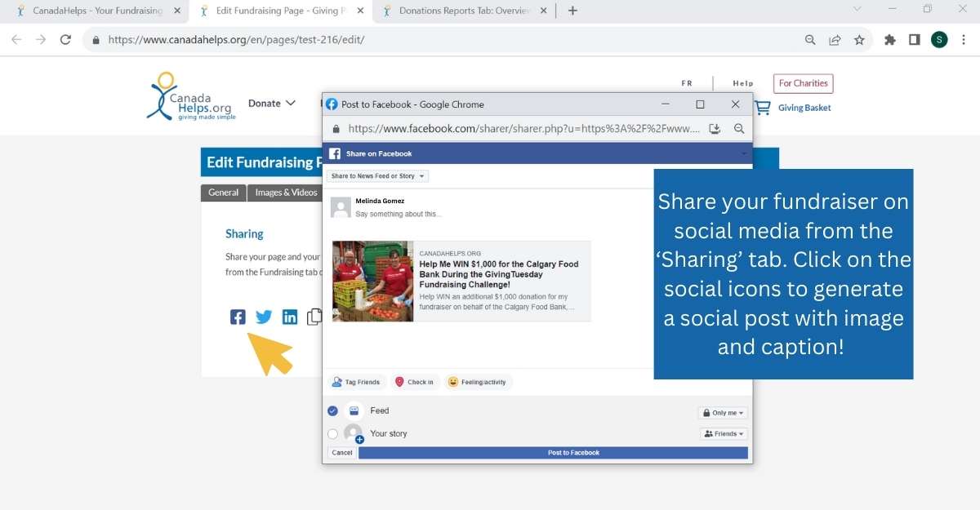Viewport: 980px width, 510px height.
Task: Open the Giving Basket cart icon
Action: (x=763, y=108)
